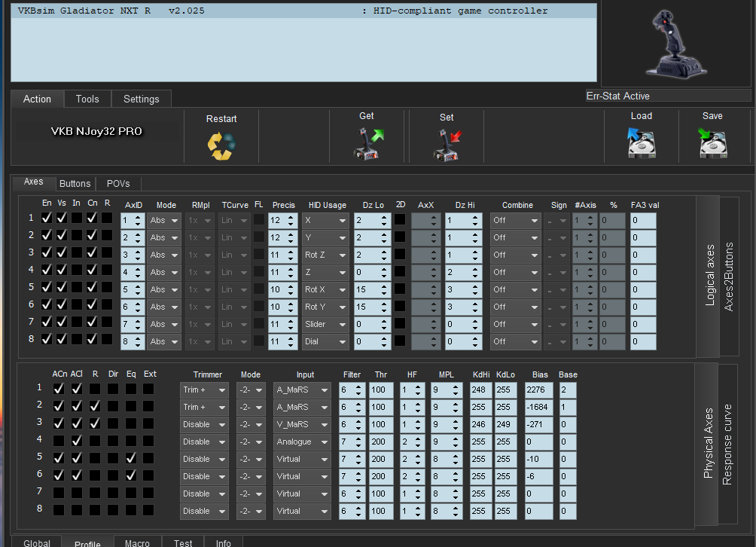Open the Tools tab
Screen dimensions: 756x547
(87, 99)
